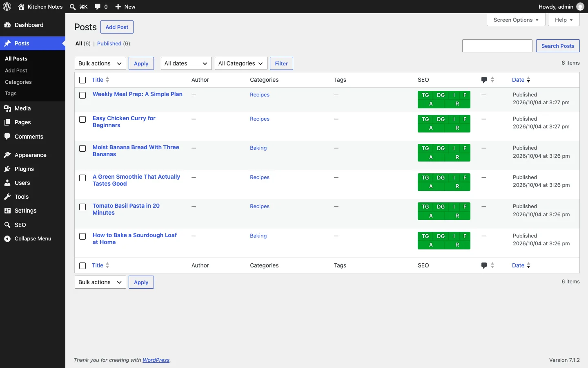The height and width of the screenshot is (368, 588).
Task: Click the Users icon in sidebar
Action: pyautogui.click(x=7, y=183)
